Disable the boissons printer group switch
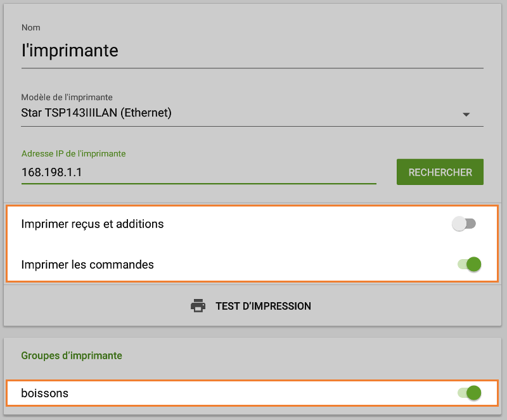Viewport: 507px width, 420px height. point(469,393)
